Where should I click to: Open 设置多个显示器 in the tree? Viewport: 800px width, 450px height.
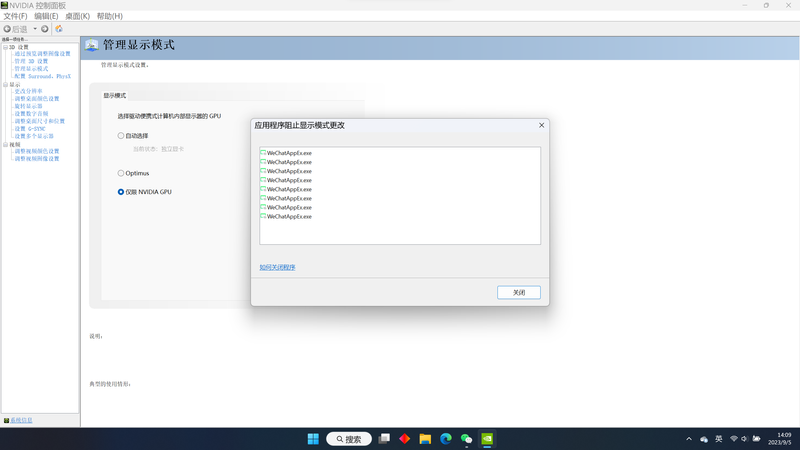pyautogui.click(x=34, y=136)
